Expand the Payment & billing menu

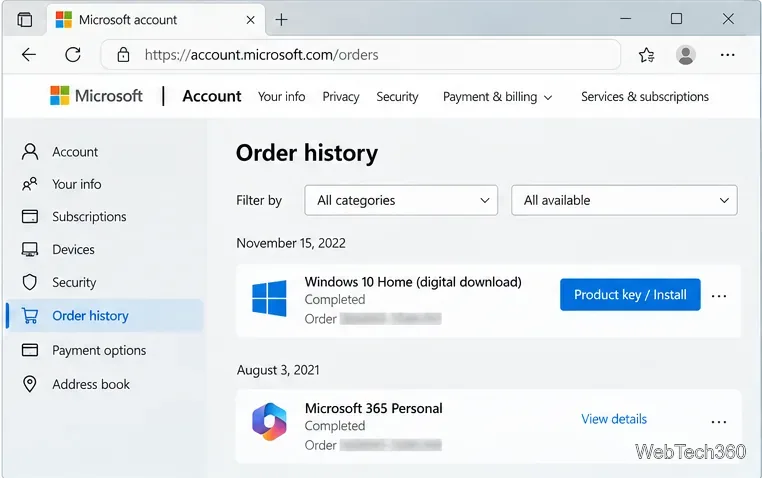click(497, 97)
